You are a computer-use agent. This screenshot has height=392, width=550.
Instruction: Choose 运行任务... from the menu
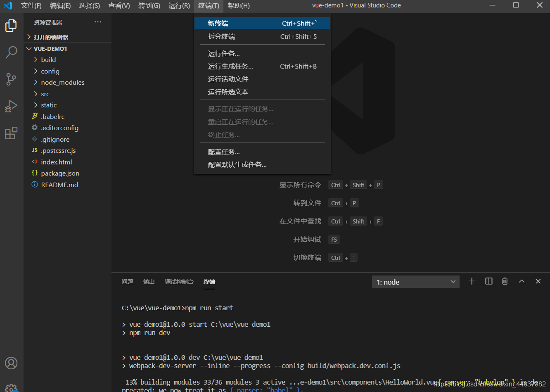(x=262, y=53)
